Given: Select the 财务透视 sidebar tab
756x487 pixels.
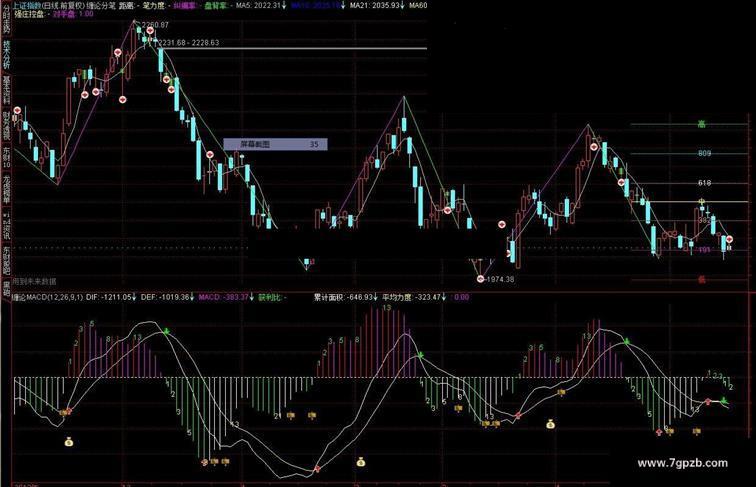Looking at the screenshot, I should pyautogui.click(x=6, y=126).
